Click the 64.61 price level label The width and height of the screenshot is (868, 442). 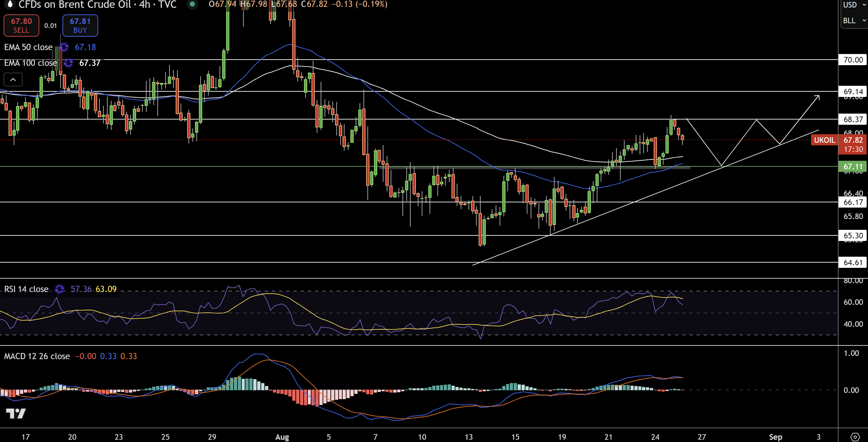click(x=853, y=263)
